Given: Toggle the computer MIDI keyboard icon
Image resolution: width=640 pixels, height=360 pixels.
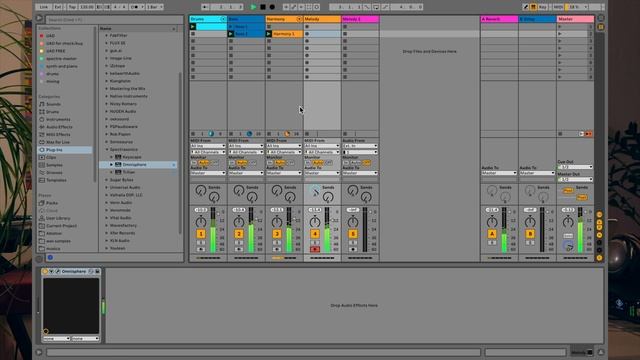Looking at the screenshot, I should [x=533, y=7].
